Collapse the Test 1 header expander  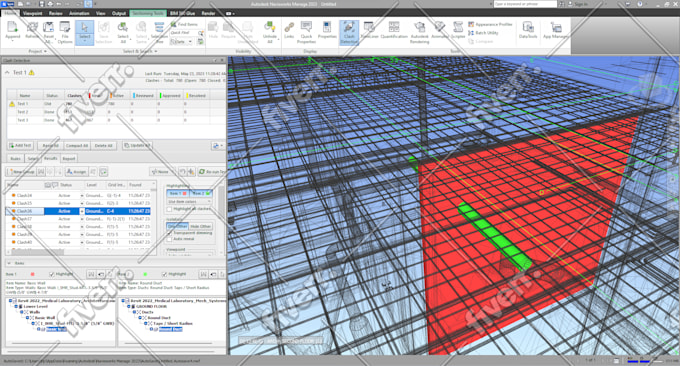point(7,72)
